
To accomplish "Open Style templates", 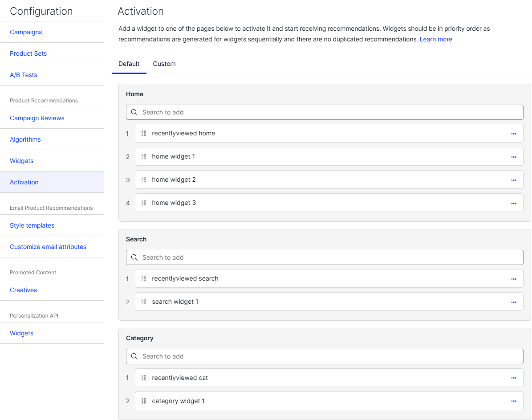I will [32, 225].
